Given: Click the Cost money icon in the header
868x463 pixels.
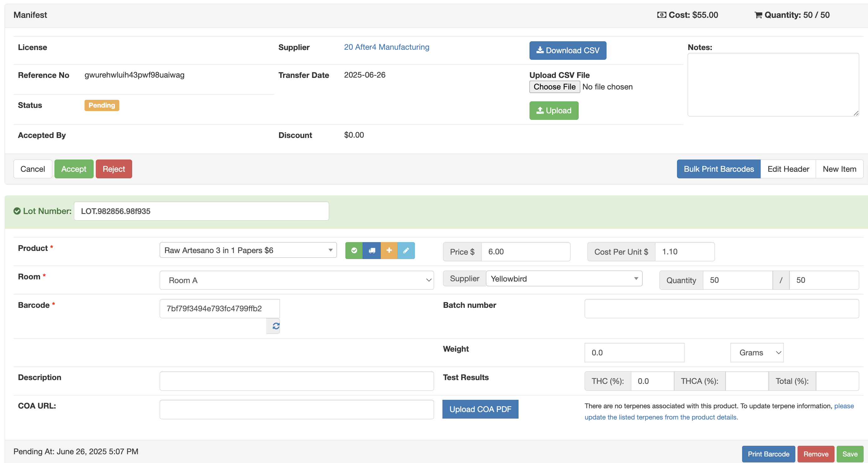Looking at the screenshot, I should 661,15.
